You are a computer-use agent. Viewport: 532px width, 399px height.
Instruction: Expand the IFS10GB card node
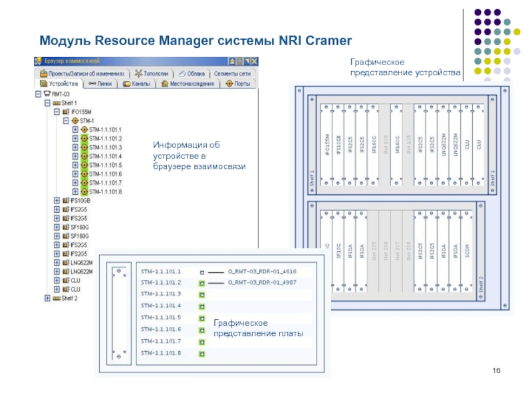point(57,200)
